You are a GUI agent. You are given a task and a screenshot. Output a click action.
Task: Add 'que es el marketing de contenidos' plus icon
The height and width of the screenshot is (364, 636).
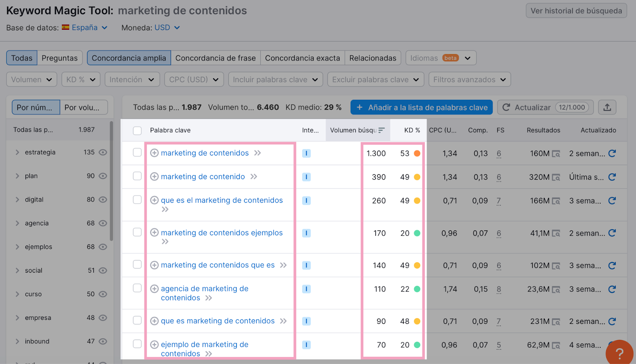pyautogui.click(x=154, y=200)
